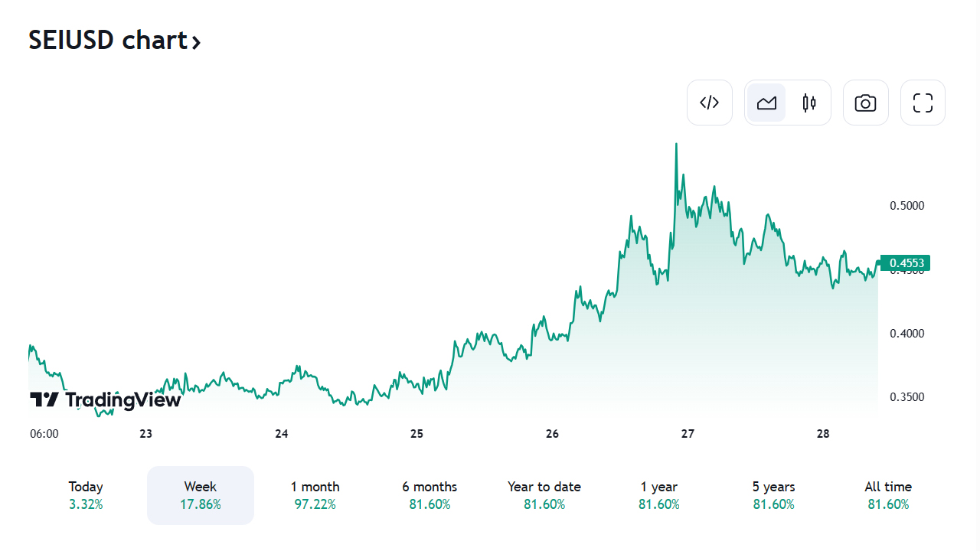The image size is (980, 551).
Task: Select the 1 year range
Action: tap(658, 495)
